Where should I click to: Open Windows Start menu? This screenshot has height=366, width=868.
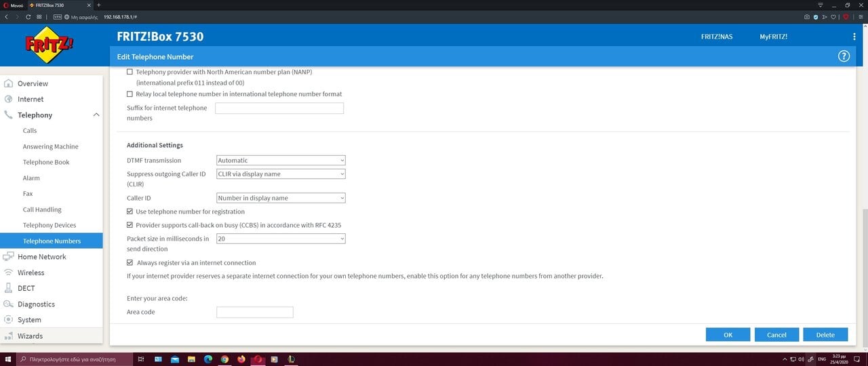[7, 359]
